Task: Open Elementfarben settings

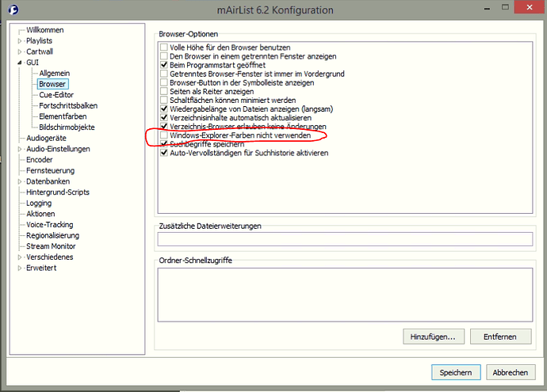Action: coord(63,116)
